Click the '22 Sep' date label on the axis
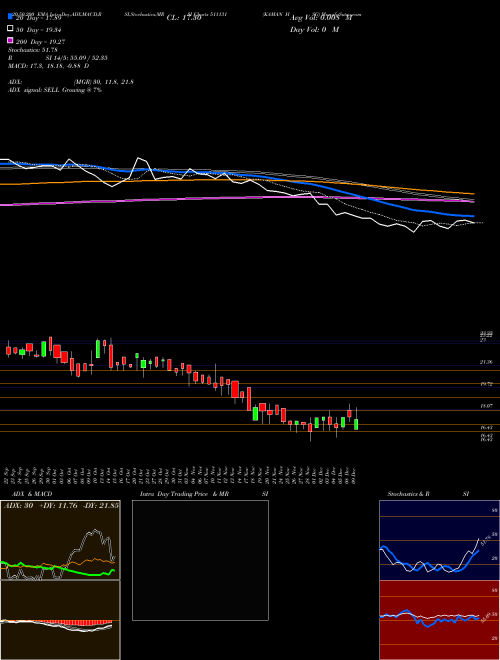500x660 pixels. [x=8, y=475]
